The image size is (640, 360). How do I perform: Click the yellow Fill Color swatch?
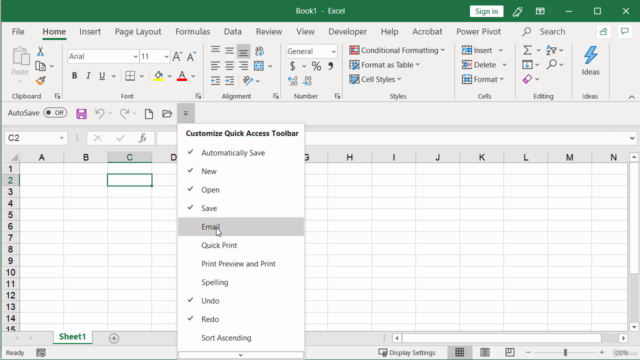[x=158, y=76]
